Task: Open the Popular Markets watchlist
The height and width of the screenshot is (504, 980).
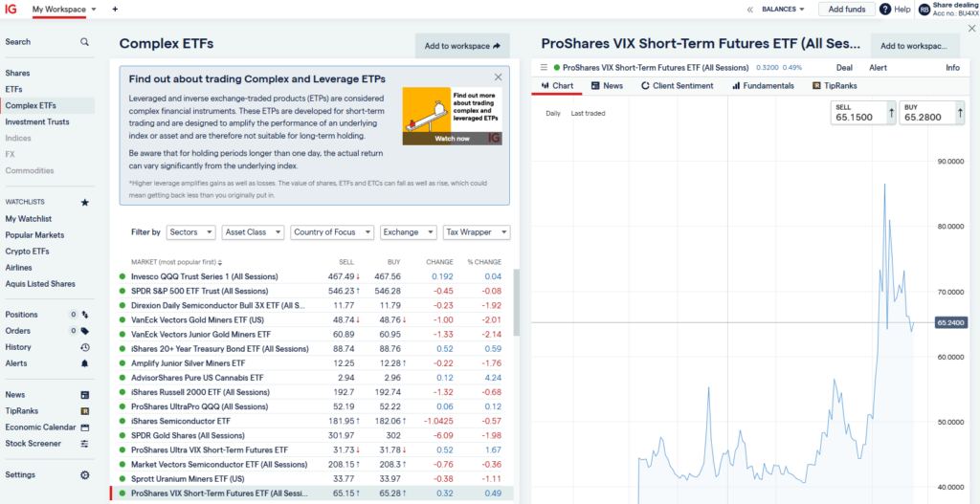Action: coord(35,235)
